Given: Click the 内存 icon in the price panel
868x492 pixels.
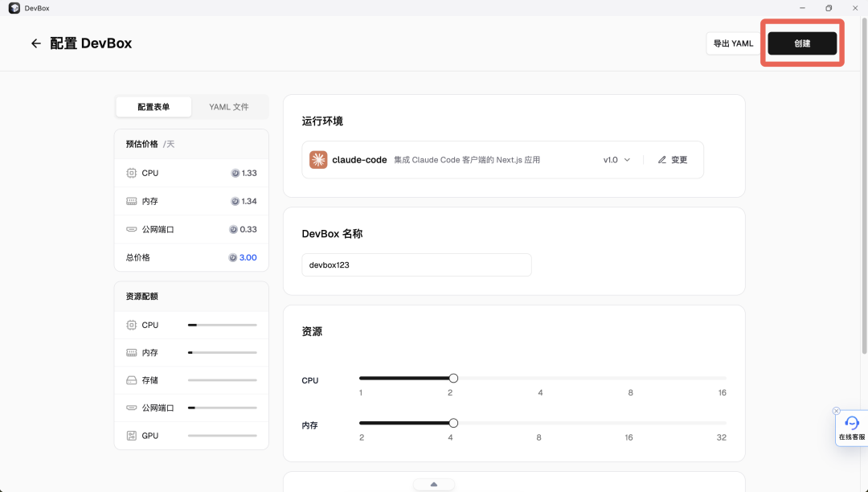Looking at the screenshot, I should (131, 201).
